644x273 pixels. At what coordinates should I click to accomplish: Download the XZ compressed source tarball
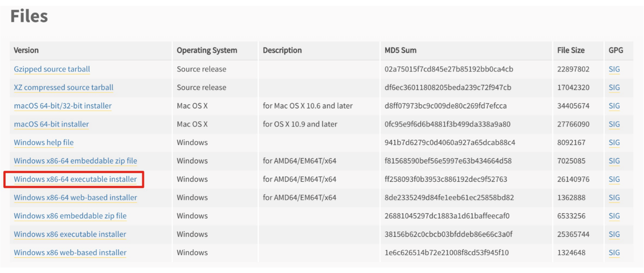coord(63,88)
